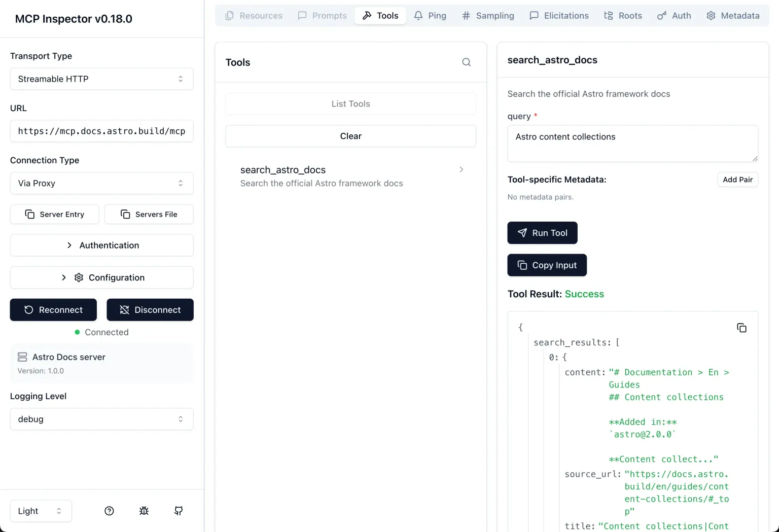The width and height of the screenshot is (779, 532).
Task: Open the Metadata tab
Action: pos(733,16)
